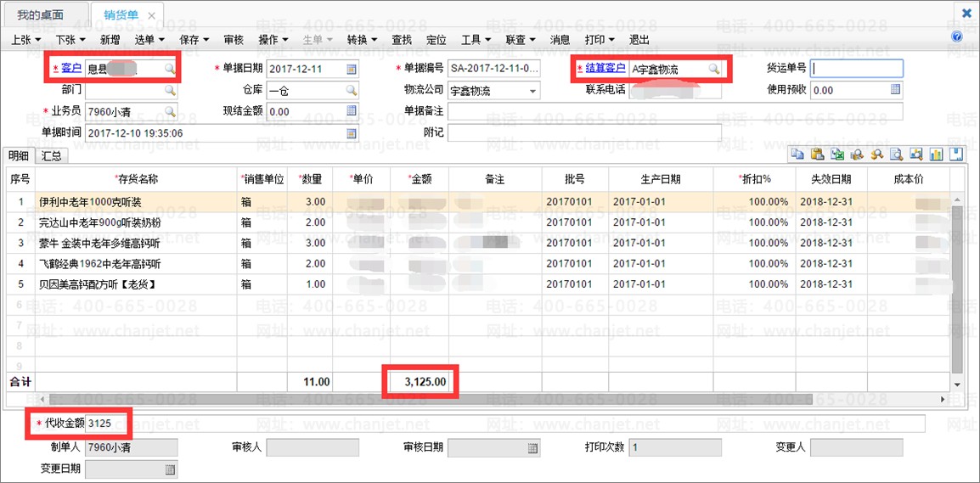Open the 仓库 lookup magnifier icon
Screen dimensions: 980x483
pyautogui.click(x=352, y=91)
